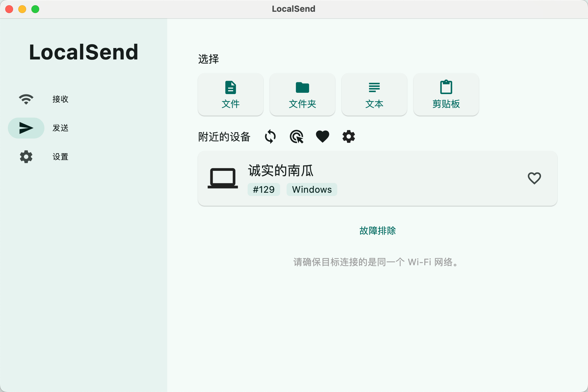Image resolution: width=588 pixels, height=392 pixels.
Task: Minimize the LocalSend window
Action: pos(22,9)
